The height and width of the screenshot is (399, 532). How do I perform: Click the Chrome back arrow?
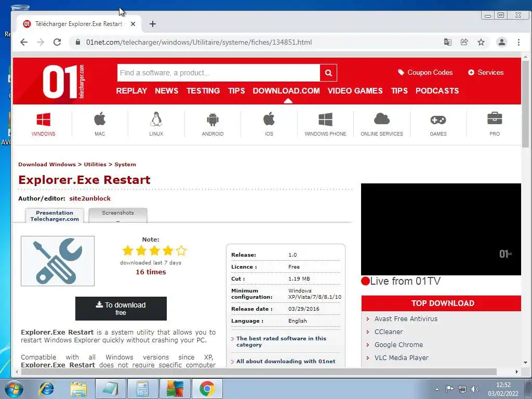pos(24,42)
